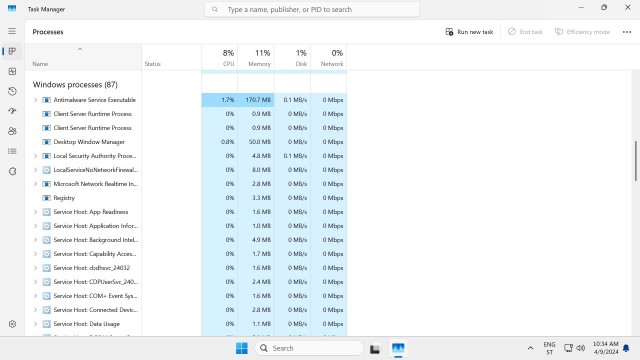Sort processes by Memory column

point(256,57)
